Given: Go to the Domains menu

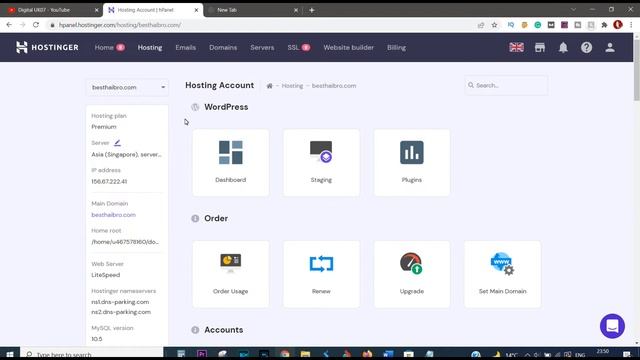Looking at the screenshot, I should click(x=223, y=47).
